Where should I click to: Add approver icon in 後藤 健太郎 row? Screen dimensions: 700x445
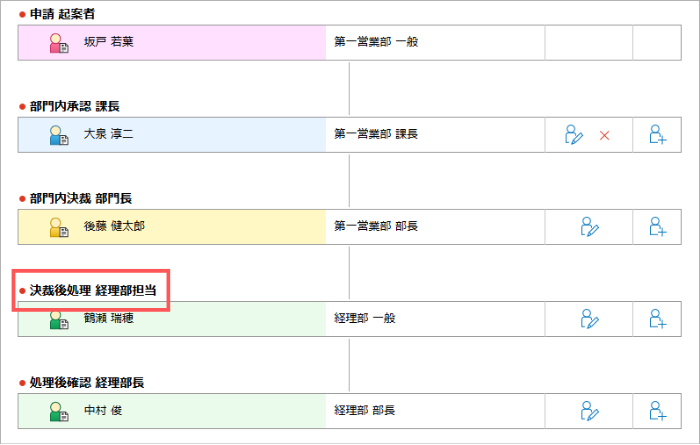(658, 227)
